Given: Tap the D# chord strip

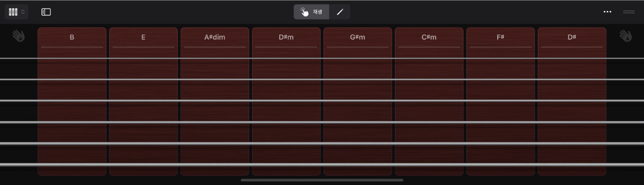Looking at the screenshot, I should [572, 101].
